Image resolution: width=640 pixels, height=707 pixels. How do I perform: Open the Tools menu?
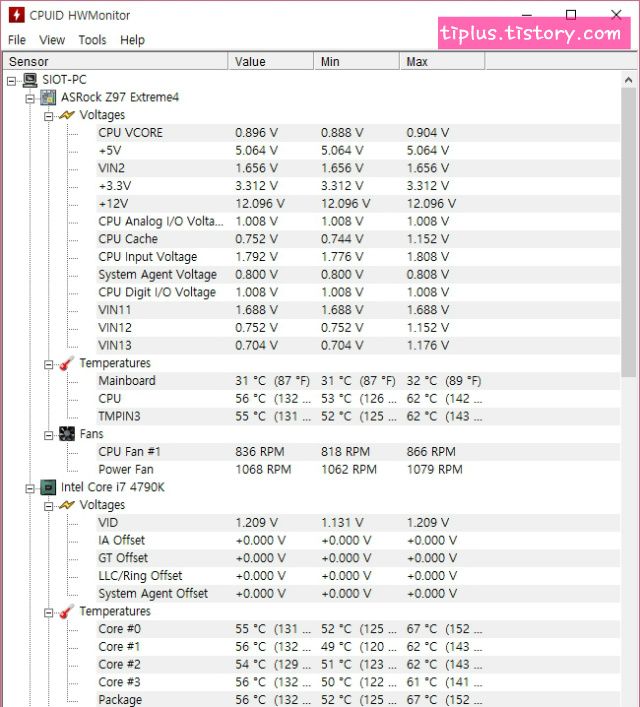click(x=92, y=40)
